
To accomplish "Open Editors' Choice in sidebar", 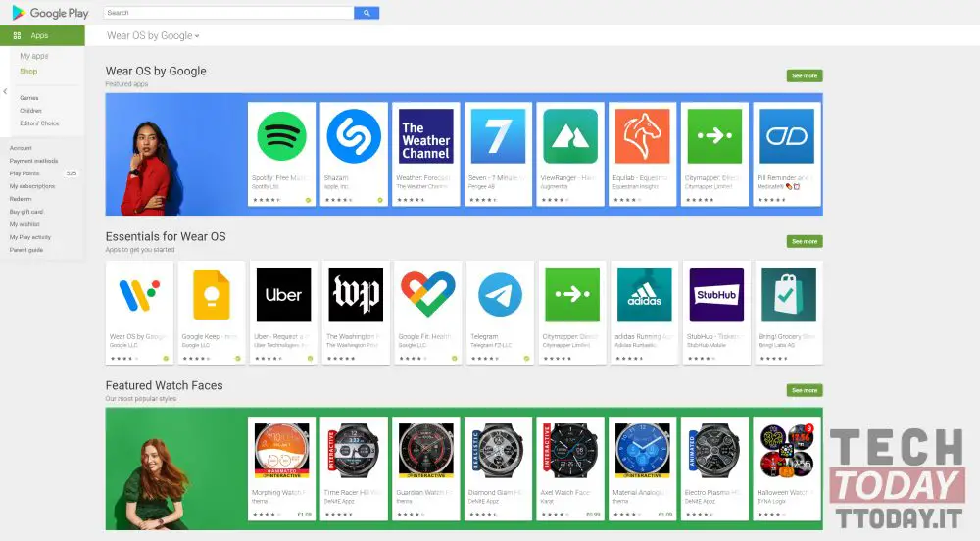I will [x=39, y=123].
